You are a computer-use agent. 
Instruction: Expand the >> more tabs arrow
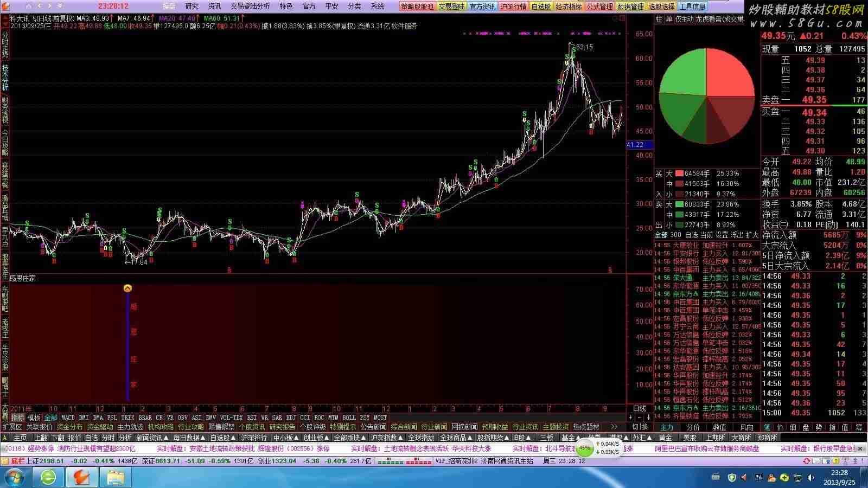point(614,427)
